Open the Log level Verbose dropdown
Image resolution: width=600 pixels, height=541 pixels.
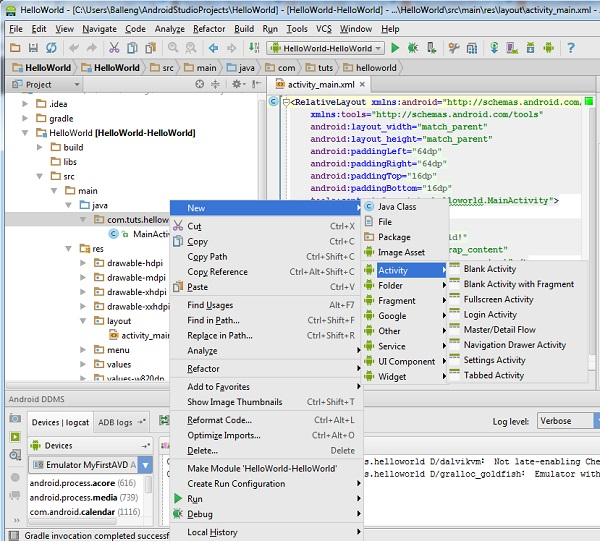tap(568, 422)
